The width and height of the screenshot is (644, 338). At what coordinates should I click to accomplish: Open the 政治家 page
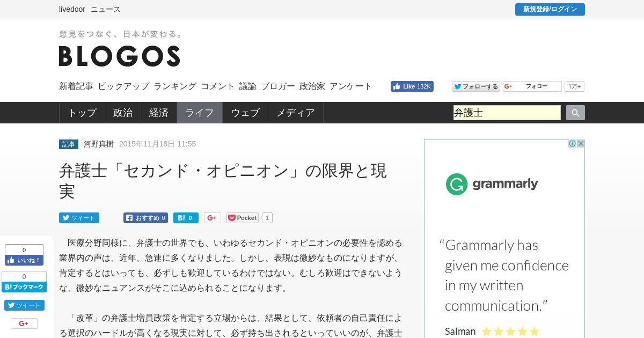(312, 86)
